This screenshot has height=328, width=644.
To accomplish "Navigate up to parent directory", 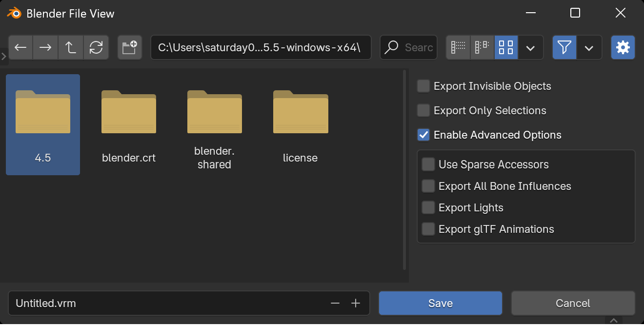I will point(71,47).
